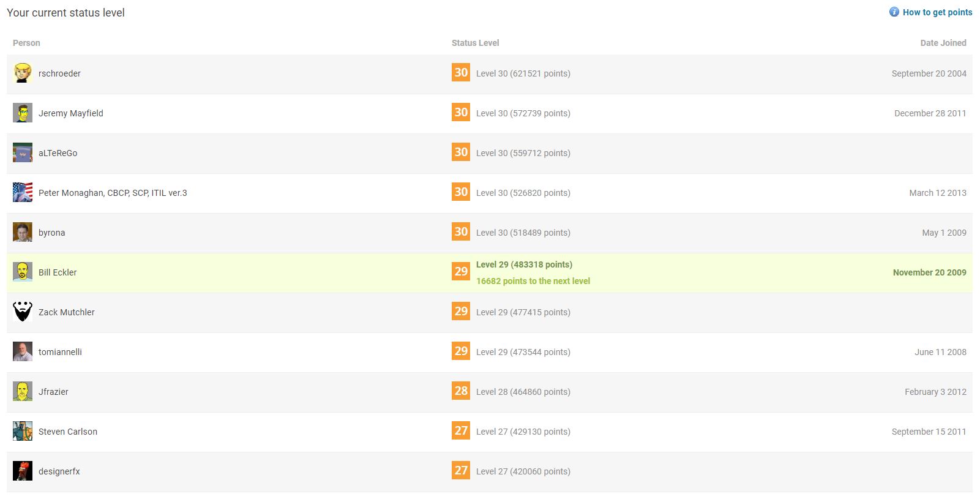The height and width of the screenshot is (502, 980).
Task: Click Jeremy Mayfield's avatar picture
Action: pos(23,113)
